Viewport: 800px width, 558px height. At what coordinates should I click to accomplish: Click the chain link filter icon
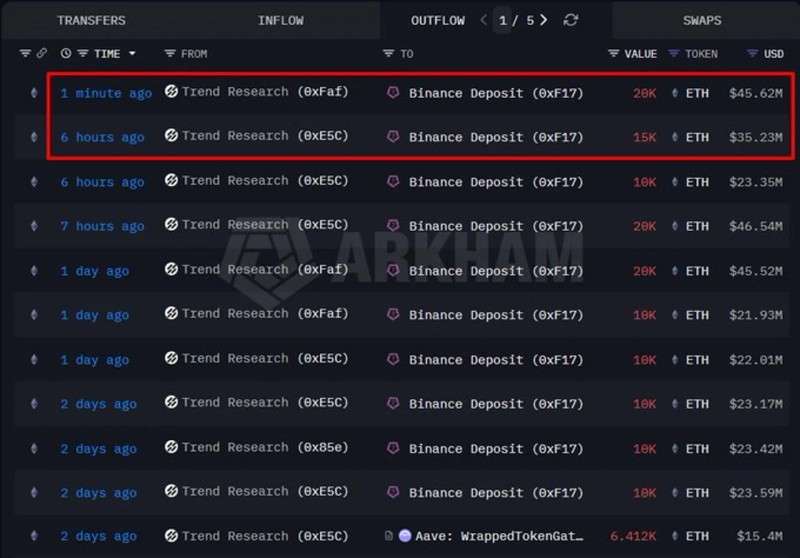[x=42, y=54]
